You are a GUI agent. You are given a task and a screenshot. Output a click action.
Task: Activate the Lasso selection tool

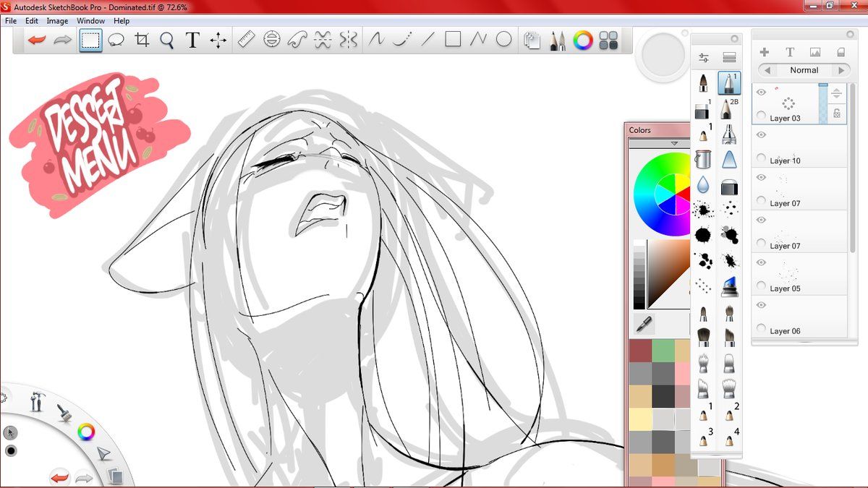(116, 40)
